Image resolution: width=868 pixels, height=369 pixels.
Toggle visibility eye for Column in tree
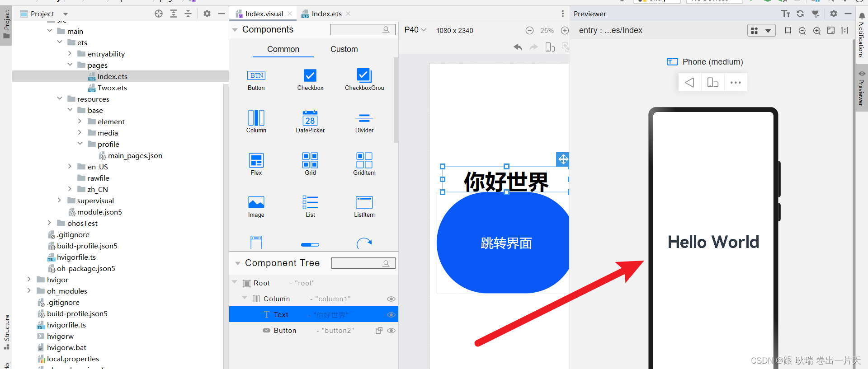[x=392, y=299]
